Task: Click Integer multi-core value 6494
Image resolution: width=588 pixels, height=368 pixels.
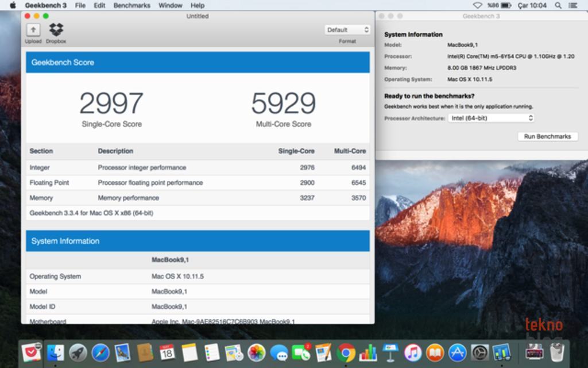Action: pos(358,167)
